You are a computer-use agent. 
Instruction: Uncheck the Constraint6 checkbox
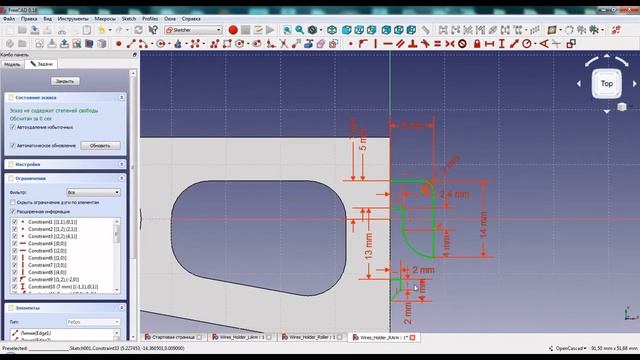[x=15, y=258]
